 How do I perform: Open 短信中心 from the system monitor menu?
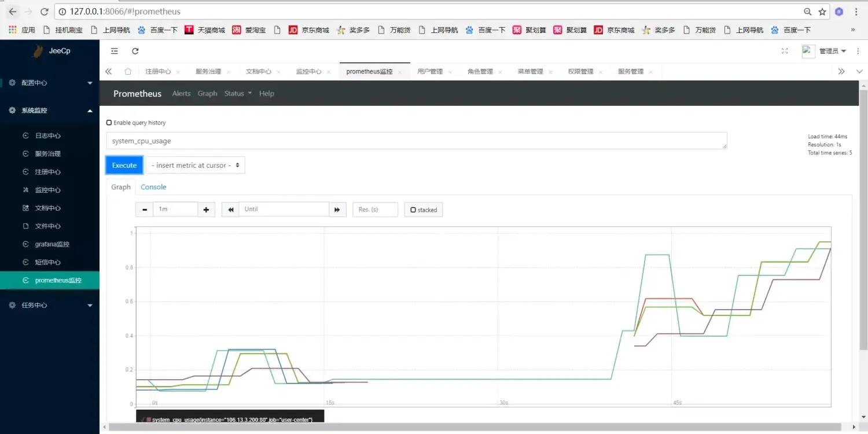(x=49, y=262)
